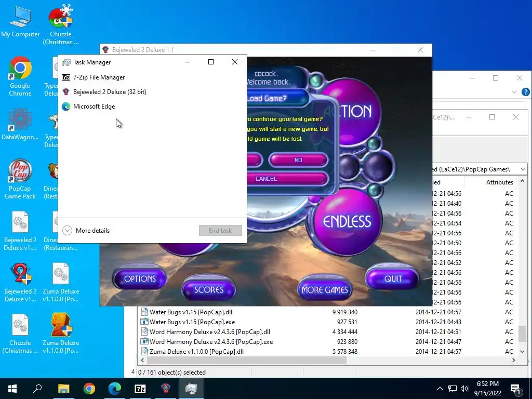Choose the ENDLESS game mode orb
This screenshot has width=532, height=399.
pos(347,222)
